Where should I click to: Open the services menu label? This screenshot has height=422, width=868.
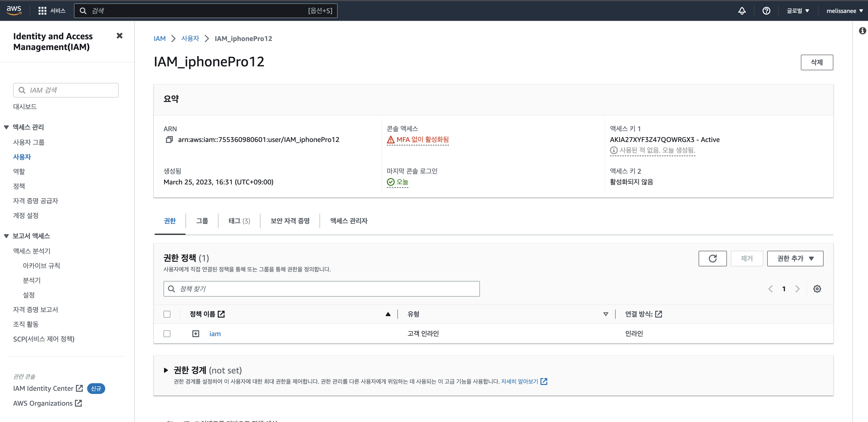[58, 11]
